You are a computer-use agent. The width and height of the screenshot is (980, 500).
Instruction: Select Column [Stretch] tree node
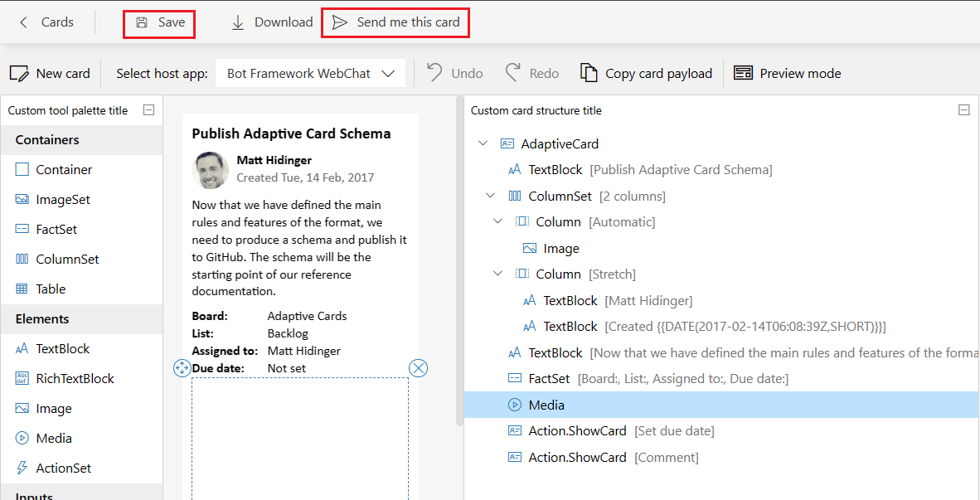[722, 274]
